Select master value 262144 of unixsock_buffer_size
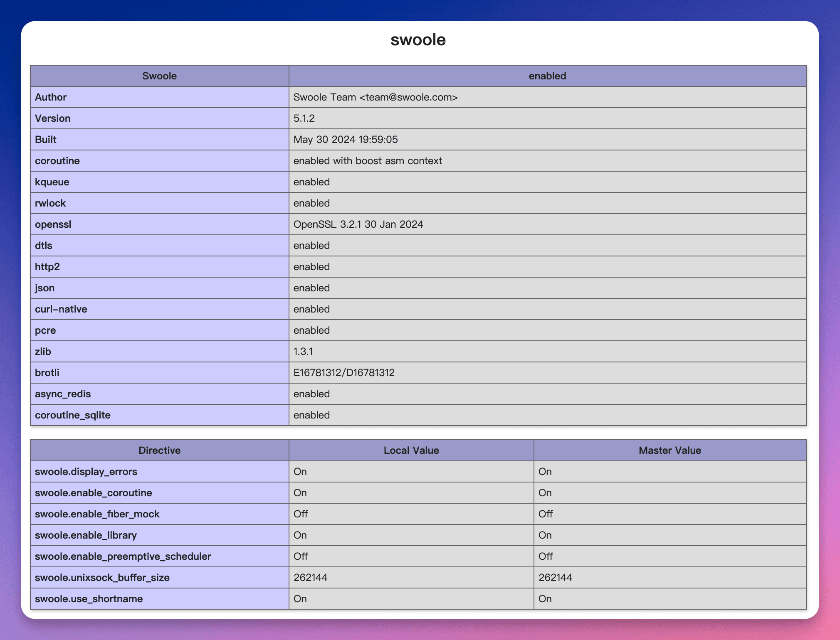 [x=555, y=578]
